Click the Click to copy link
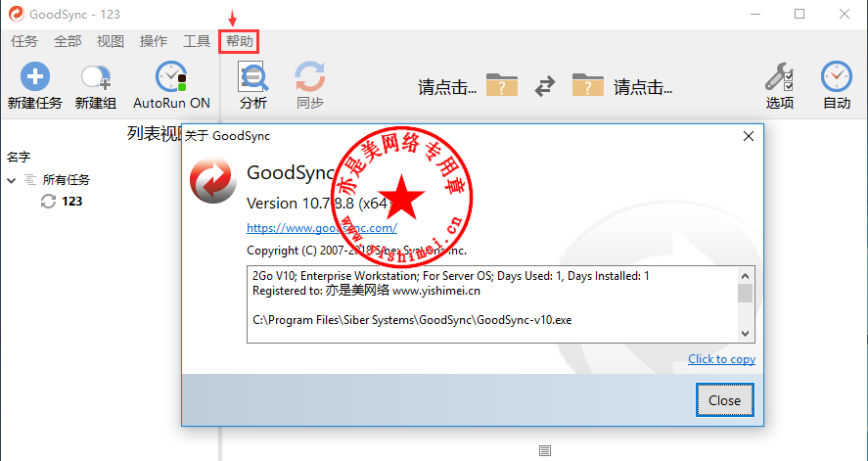Screen dimensions: 868x461 (721, 359)
